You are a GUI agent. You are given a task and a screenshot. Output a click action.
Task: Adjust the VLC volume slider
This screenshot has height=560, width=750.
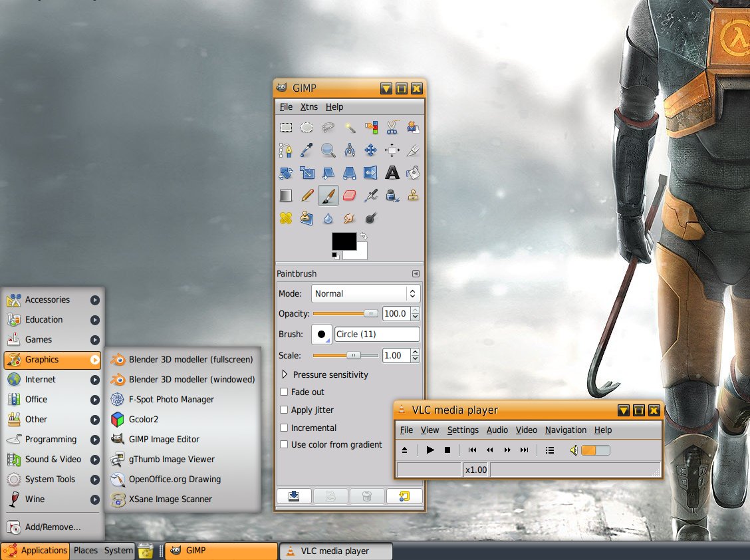point(596,450)
